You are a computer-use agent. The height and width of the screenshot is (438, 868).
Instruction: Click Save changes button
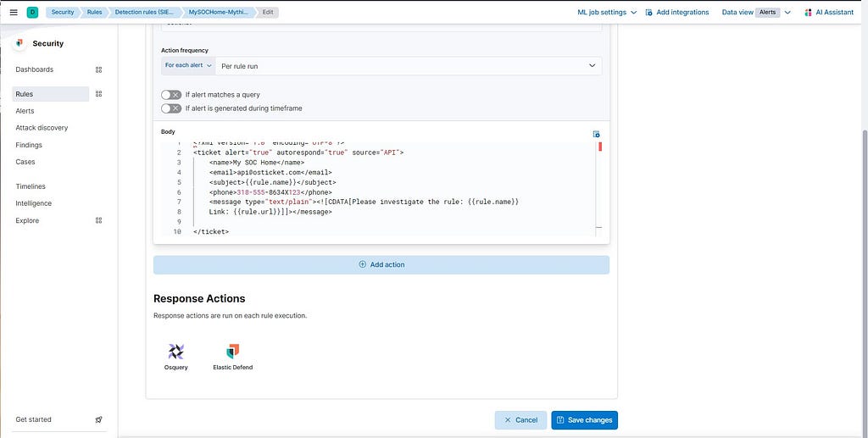coord(585,420)
